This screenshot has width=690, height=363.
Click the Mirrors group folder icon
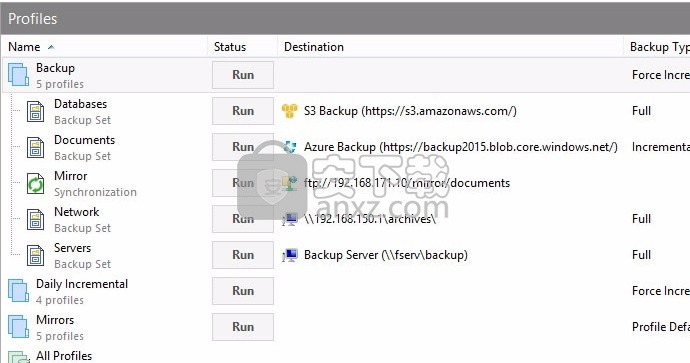pyautogui.click(x=18, y=327)
